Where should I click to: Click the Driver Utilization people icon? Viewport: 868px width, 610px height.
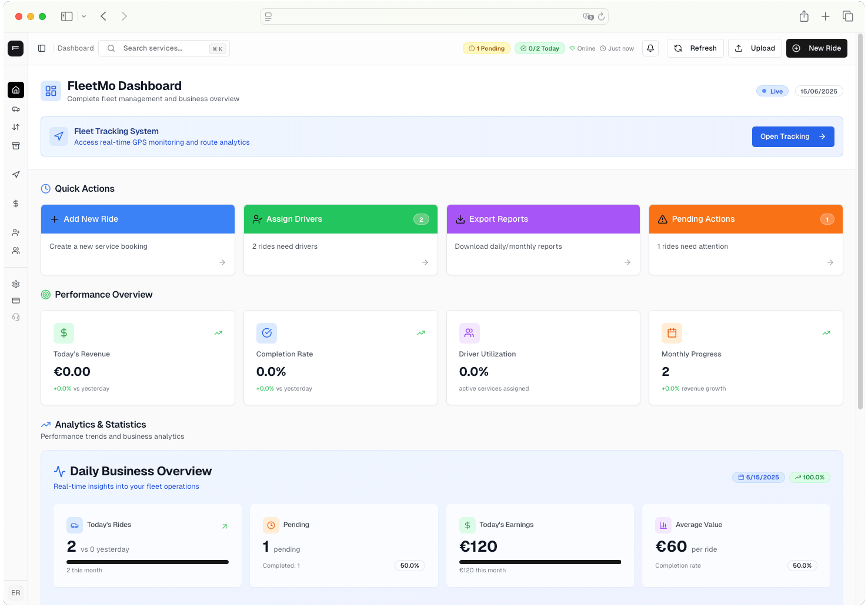coord(469,333)
